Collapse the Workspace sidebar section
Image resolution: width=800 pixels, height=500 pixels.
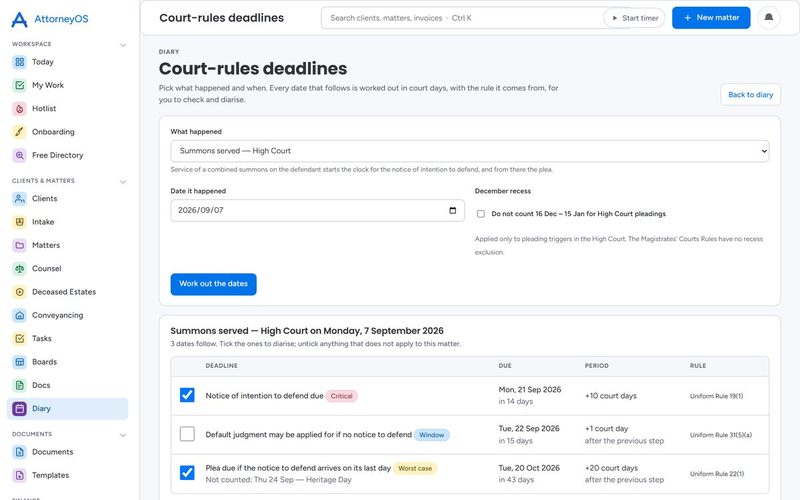click(x=123, y=45)
